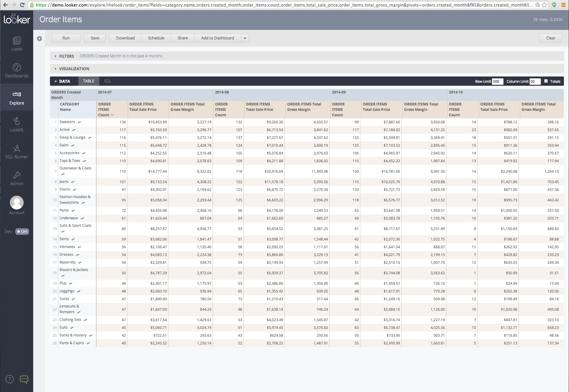Open the Add to Dashboard dropdown arrow
This screenshot has height=392, width=569.
click(245, 38)
